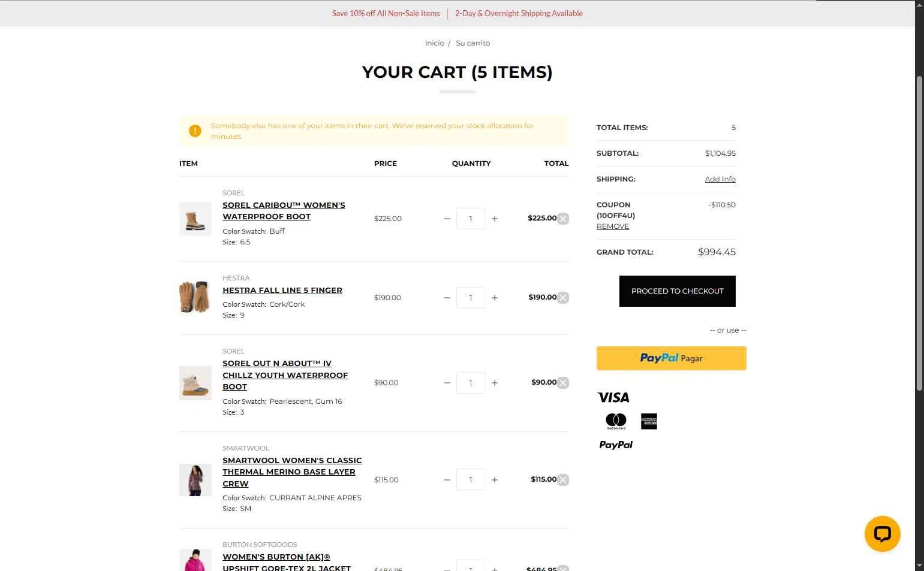Click Save 10% off All Non-Sale Items banner
This screenshot has height=571, width=924.
coord(386,13)
